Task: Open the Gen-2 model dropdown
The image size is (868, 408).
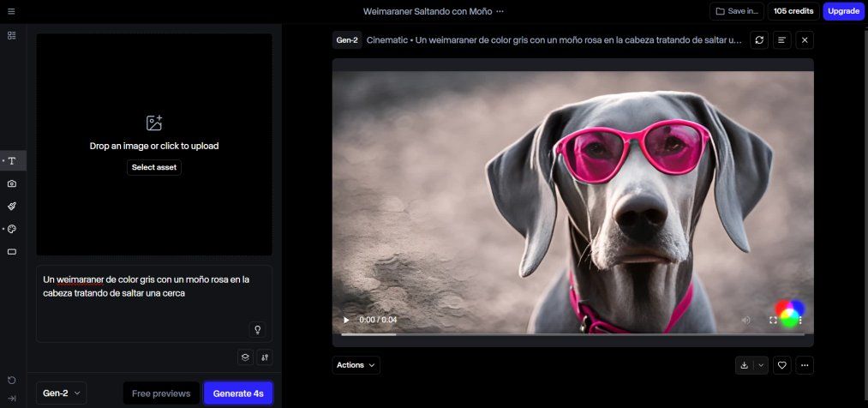Action: 62,393
